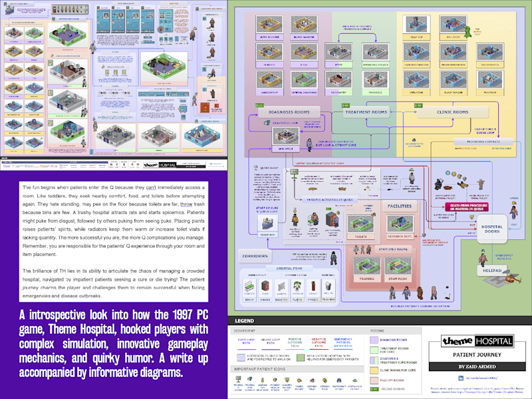Screen dimensions: 532x399
Task: Click the helicopter icon on the helipad
Action: coord(512,279)
